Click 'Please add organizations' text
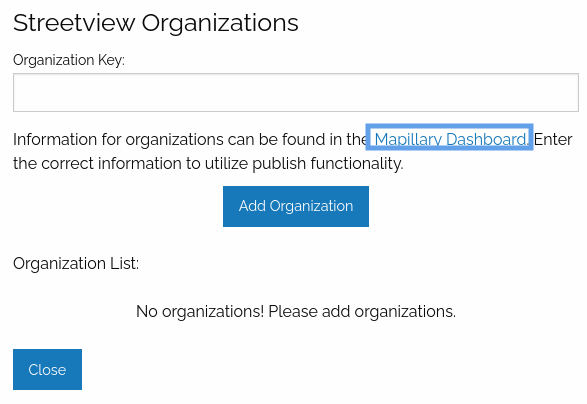 pyautogui.click(x=362, y=312)
